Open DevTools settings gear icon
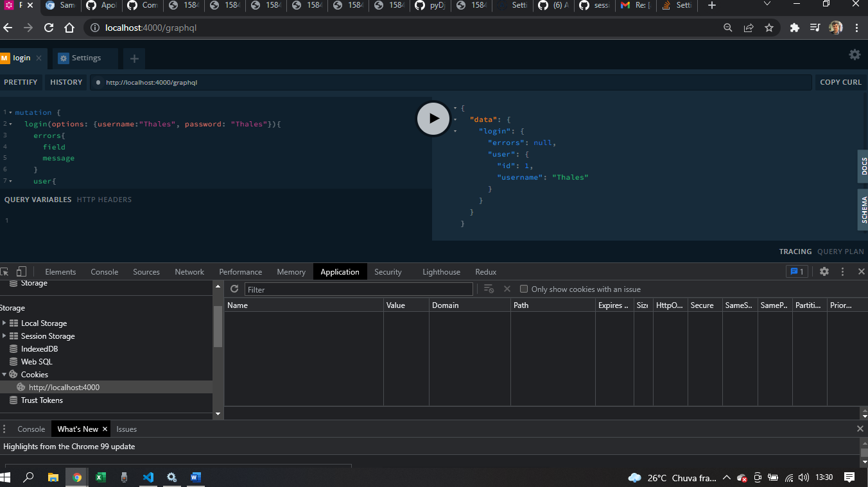868x487 pixels. point(824,271)
